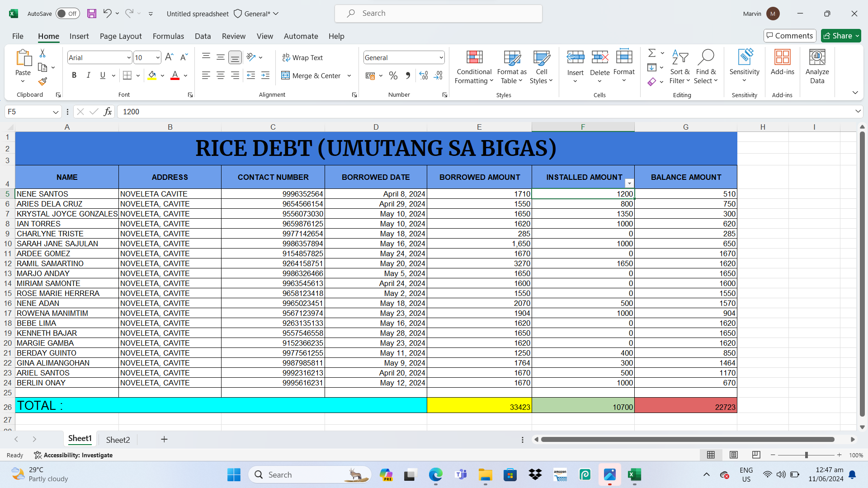The image size is (868, 488).
Task: Open Installed Amount filter dropdown
Action: click(629, 183)
